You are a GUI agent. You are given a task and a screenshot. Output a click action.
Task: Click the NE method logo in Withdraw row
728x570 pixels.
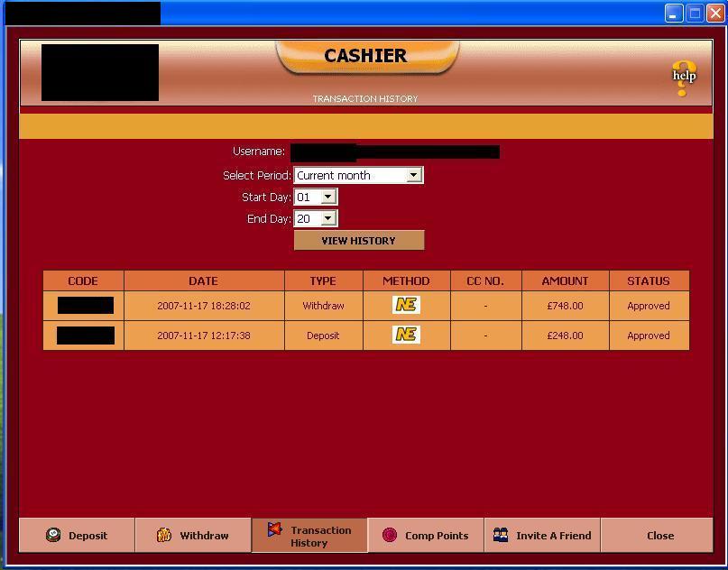click(x=406, y=305)
